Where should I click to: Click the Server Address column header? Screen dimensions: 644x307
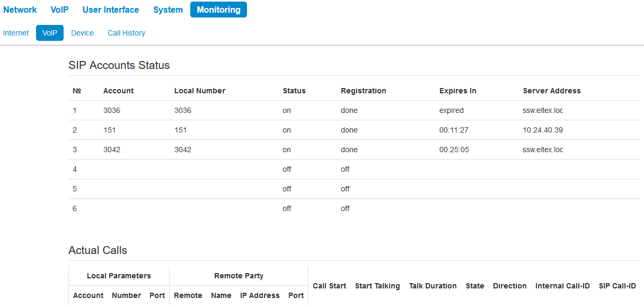click(551, 91)
